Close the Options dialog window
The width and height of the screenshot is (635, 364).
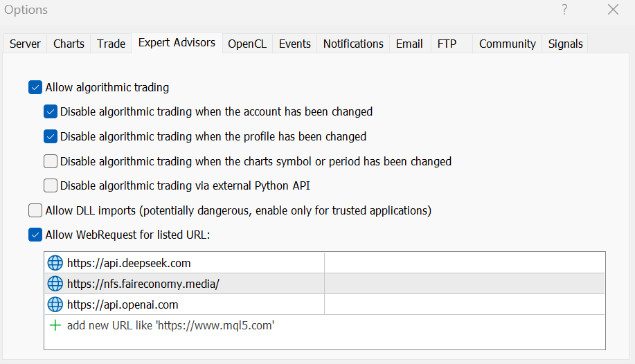613,10
